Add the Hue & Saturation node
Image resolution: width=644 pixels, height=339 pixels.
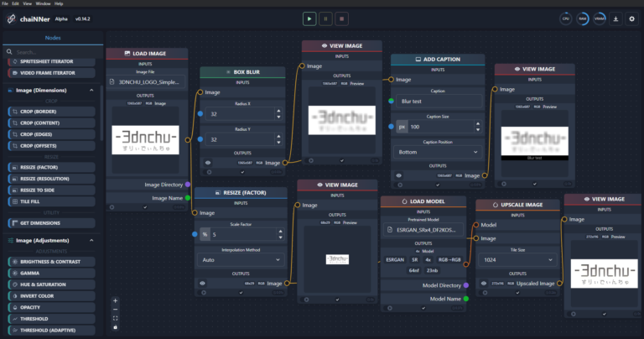(51, 284)
